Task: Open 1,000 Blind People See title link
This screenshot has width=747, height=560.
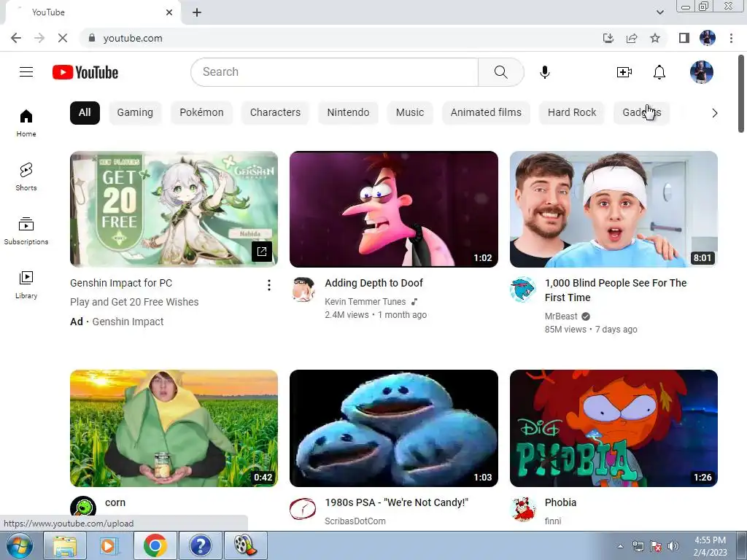Action: [x=616, y=290]
